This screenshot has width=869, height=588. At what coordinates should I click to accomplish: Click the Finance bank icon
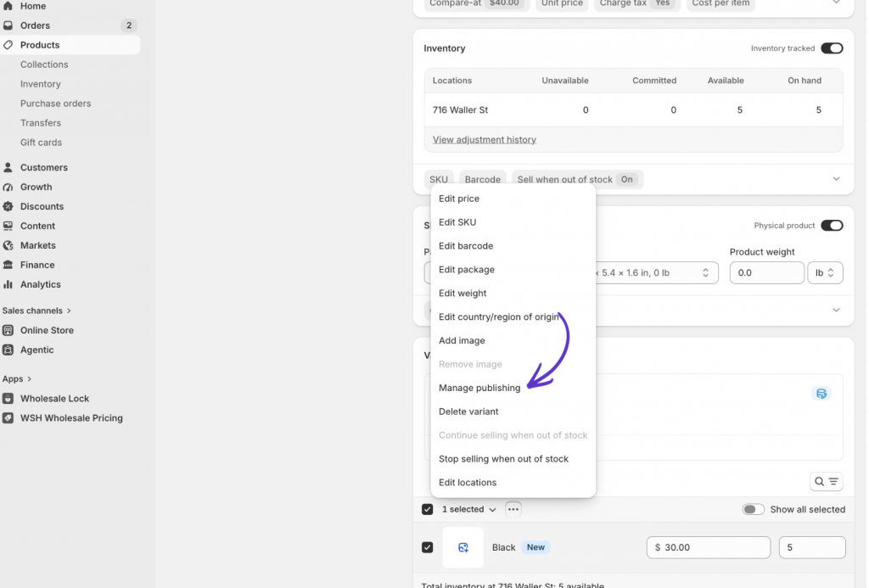[8, 265]
